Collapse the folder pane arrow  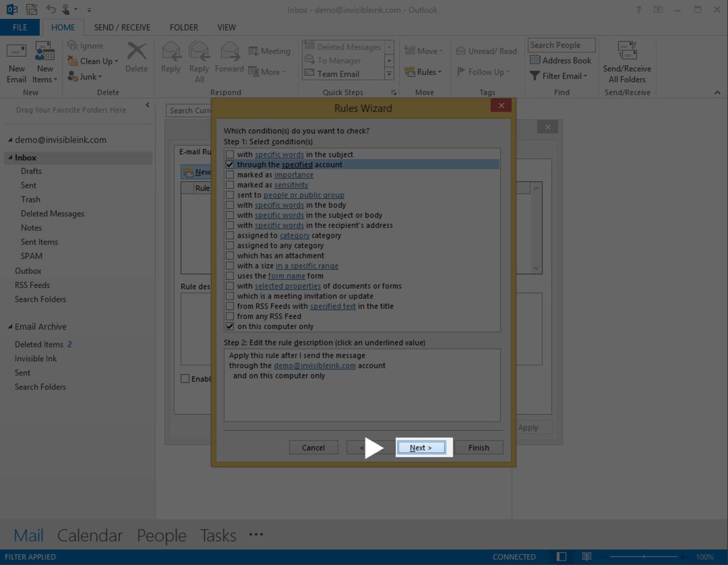[147, 105]
